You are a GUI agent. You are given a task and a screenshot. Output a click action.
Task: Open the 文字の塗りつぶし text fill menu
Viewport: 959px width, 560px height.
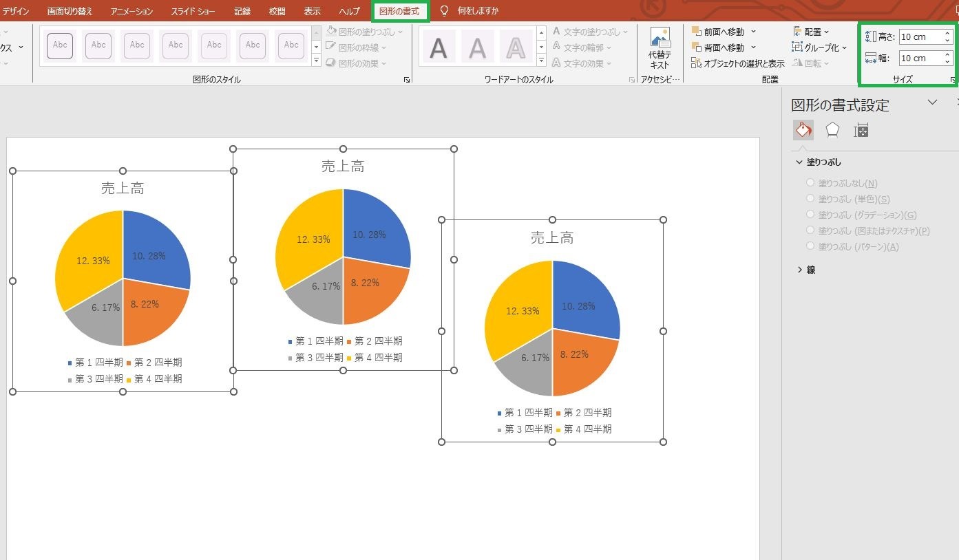(x=590, y=32)
